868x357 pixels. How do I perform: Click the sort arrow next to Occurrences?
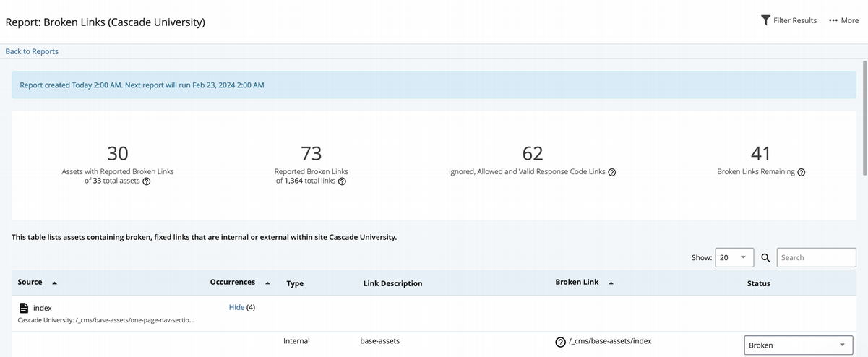[267, 283]
